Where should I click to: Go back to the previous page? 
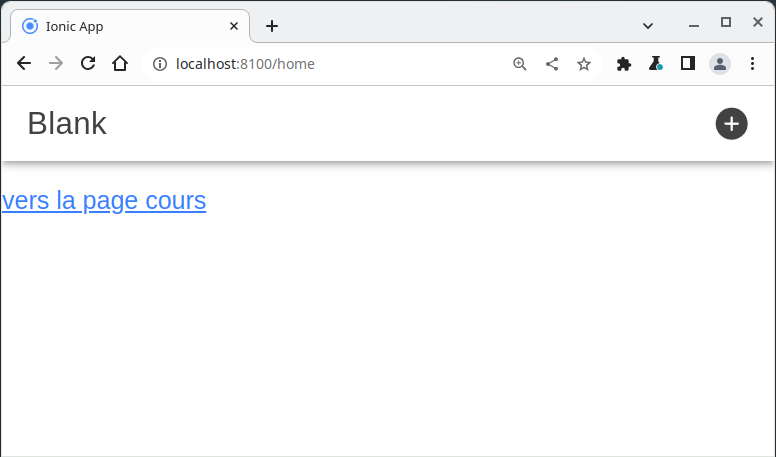pyautogui.click(x=24, y=64)
